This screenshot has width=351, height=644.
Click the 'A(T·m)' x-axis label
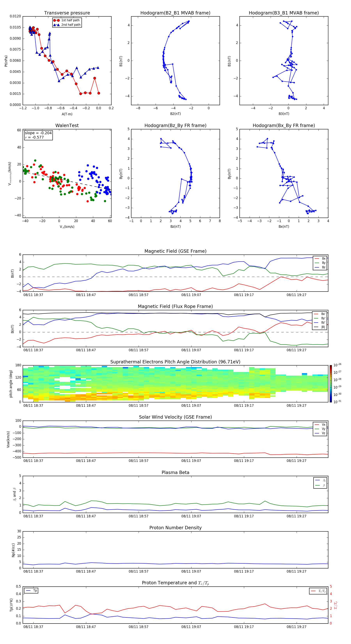tap(67, 114)
